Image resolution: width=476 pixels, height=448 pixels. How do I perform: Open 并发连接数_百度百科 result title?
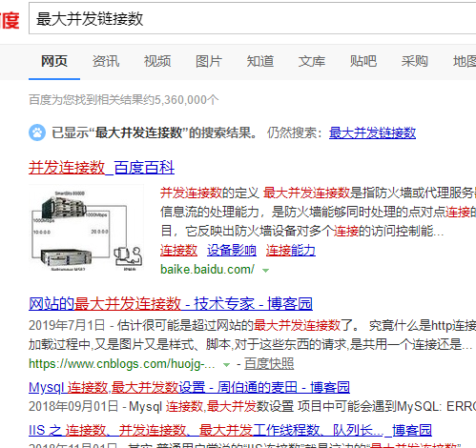coord(101,168)
